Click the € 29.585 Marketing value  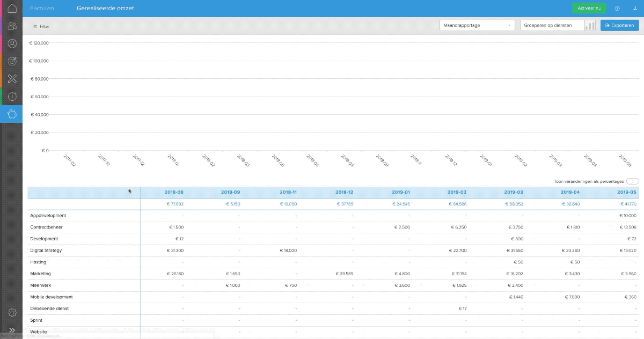345,274
